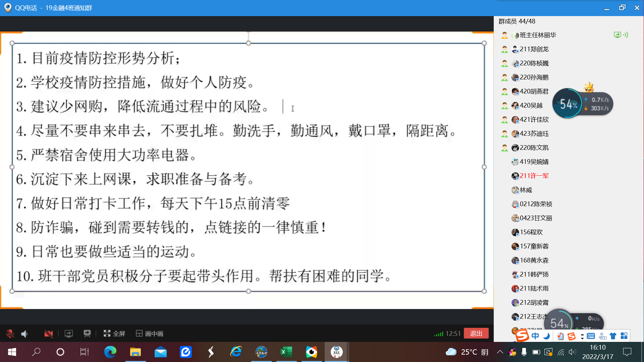The height and width of the screenshot is (362, 644).
Task: Click the share screen monitor icon
Action: (68, 334)
